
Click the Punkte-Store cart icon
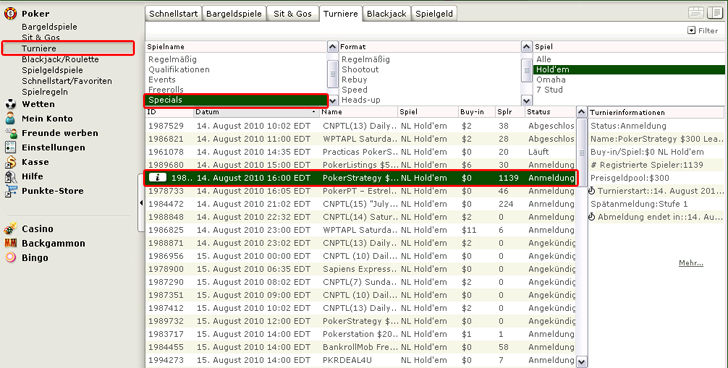point(10,191)
